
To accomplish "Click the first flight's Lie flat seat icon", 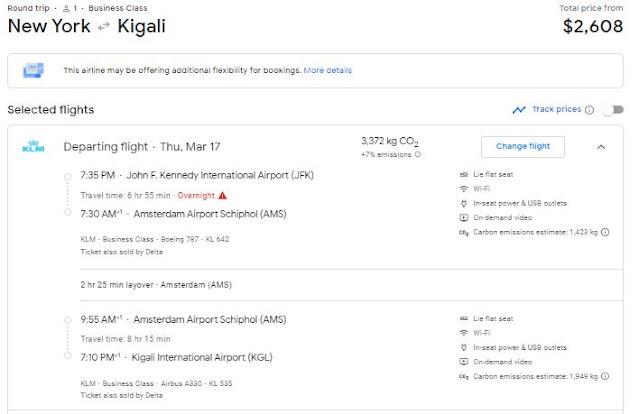I will [463, 175].
